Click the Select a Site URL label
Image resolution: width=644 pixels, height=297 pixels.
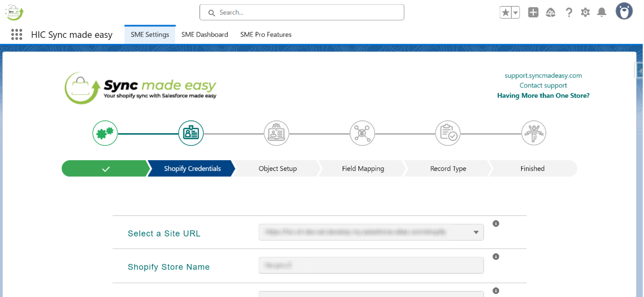pos(164,233)
